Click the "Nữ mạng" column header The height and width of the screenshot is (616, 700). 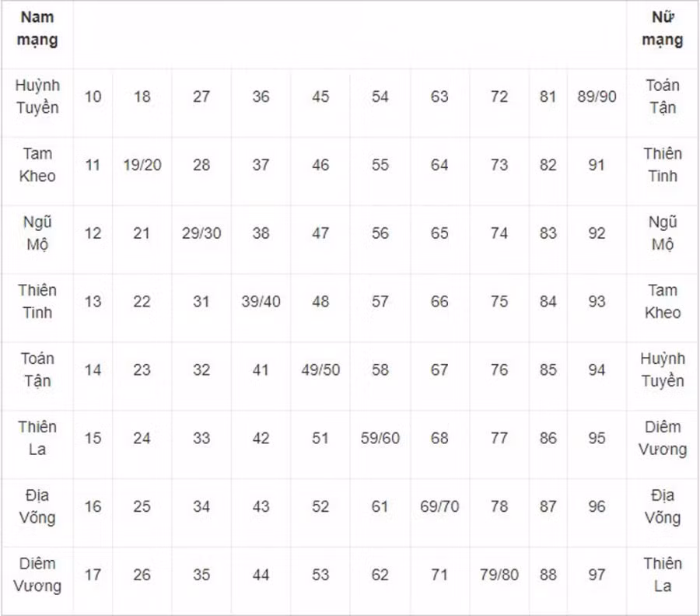click(662, 29)
